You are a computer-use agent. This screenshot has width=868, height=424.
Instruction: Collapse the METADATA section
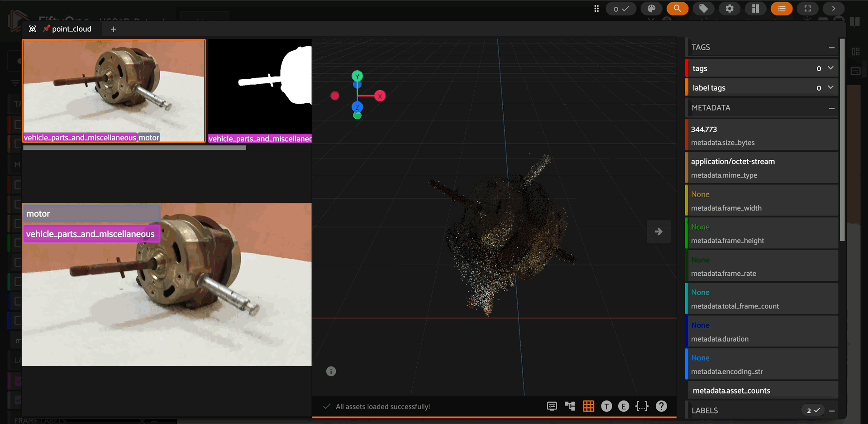pyautogui.click(x=831, y=108)
